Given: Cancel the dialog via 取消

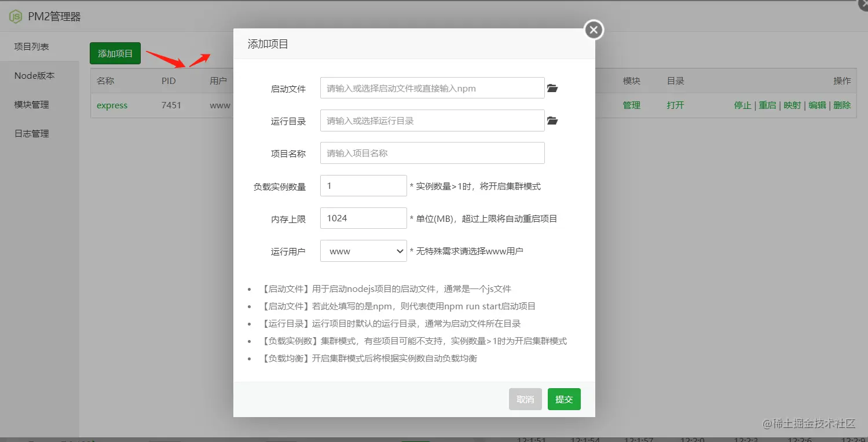Looking at the screenshot, I should tap(525, 399).
